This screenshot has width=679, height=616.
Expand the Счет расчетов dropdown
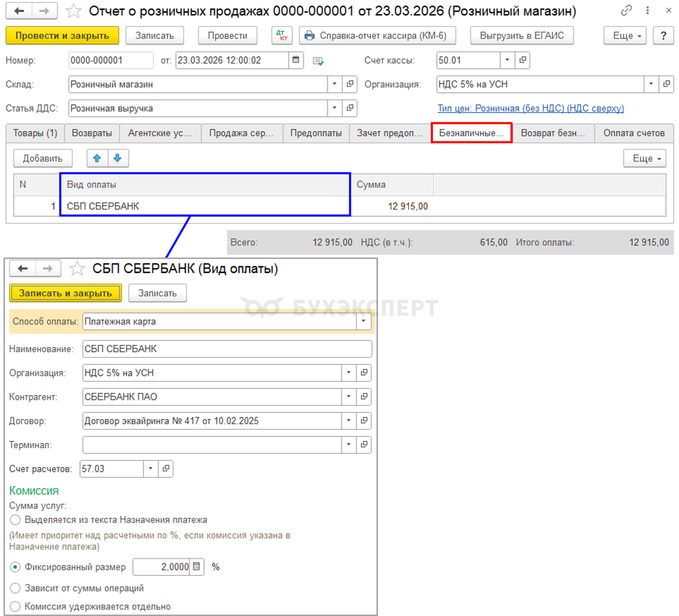tap(150, 469)
